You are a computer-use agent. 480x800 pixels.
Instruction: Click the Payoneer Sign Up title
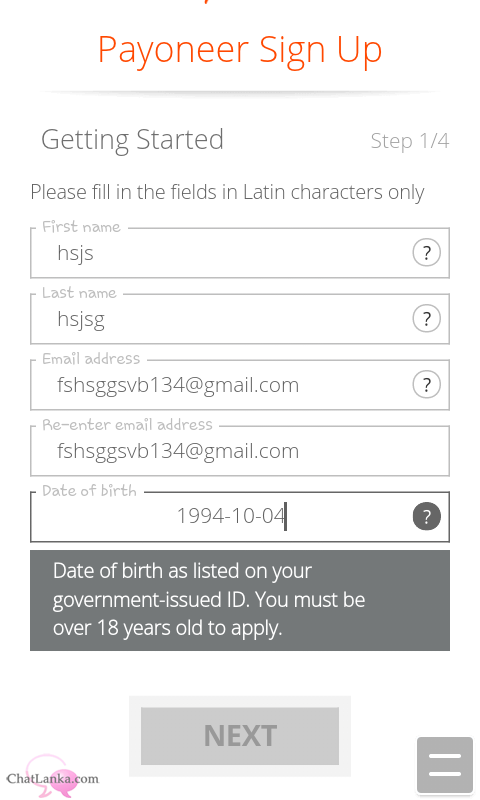pyautogui.click(x=240, y=52)
